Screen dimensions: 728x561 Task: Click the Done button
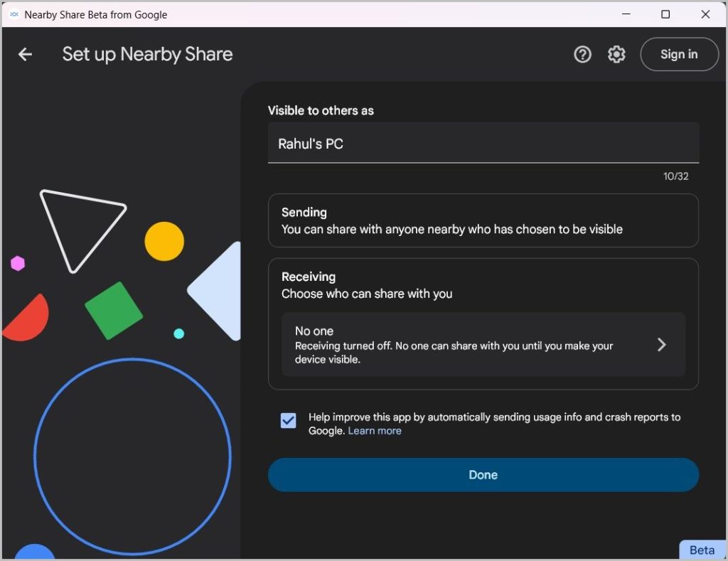click(x=483, y=475)
